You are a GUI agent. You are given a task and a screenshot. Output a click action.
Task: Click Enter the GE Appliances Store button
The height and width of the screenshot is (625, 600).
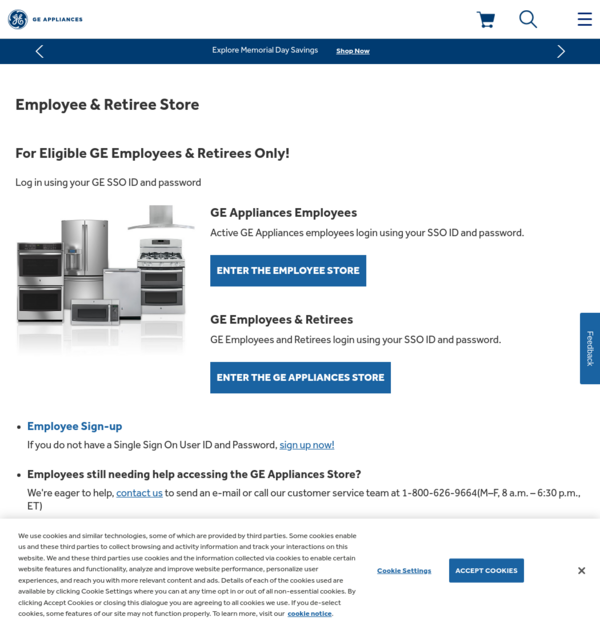pos(300,377)
